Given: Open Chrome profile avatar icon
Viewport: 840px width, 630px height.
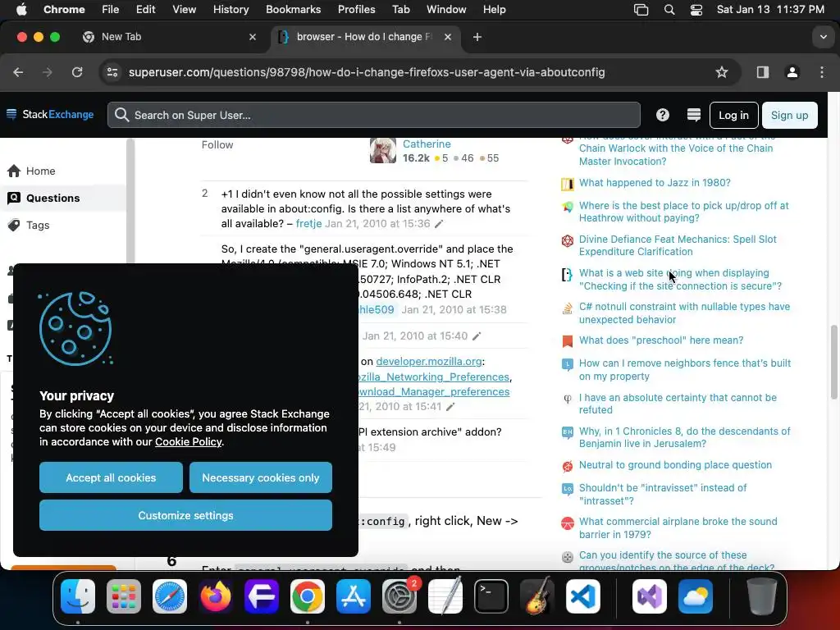Looking at the screenshot, I should point(792,72).
